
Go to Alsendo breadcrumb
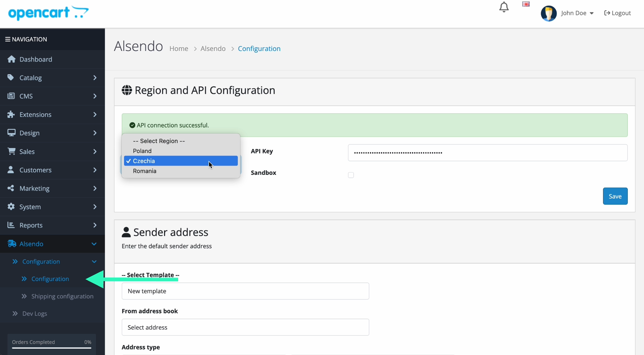(213, 48)
